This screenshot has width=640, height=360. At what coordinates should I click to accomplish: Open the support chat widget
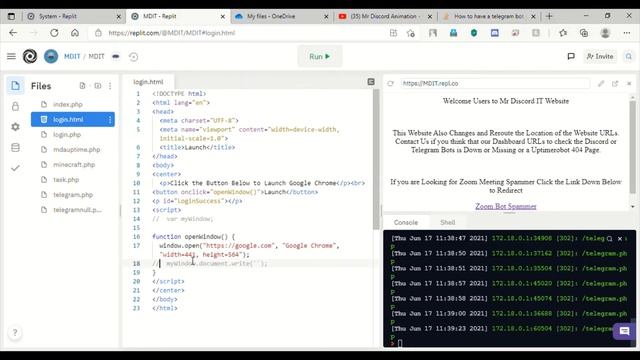pyautogui.click(x=624, y=331)
